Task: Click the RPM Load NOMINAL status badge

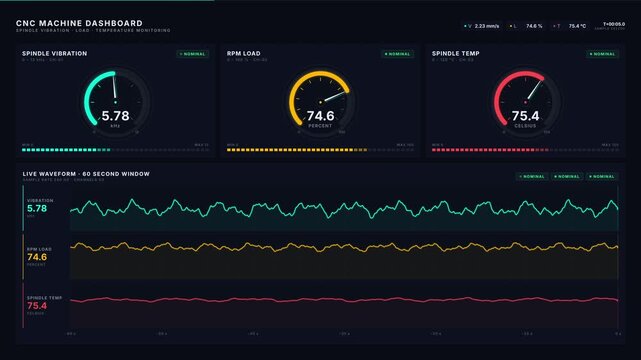Action: click(398, 54)
